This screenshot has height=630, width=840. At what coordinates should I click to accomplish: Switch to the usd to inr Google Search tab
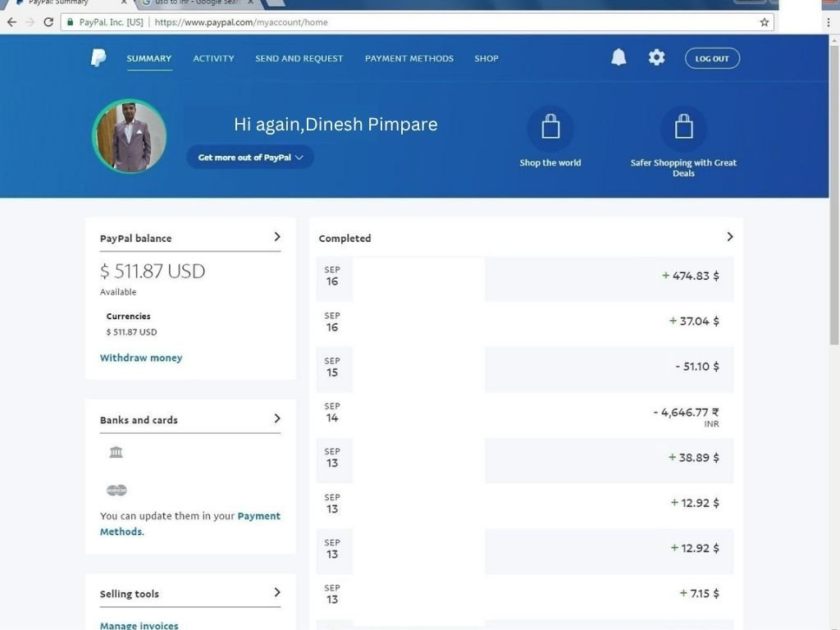pyautogui.click(x=195, y=2)
